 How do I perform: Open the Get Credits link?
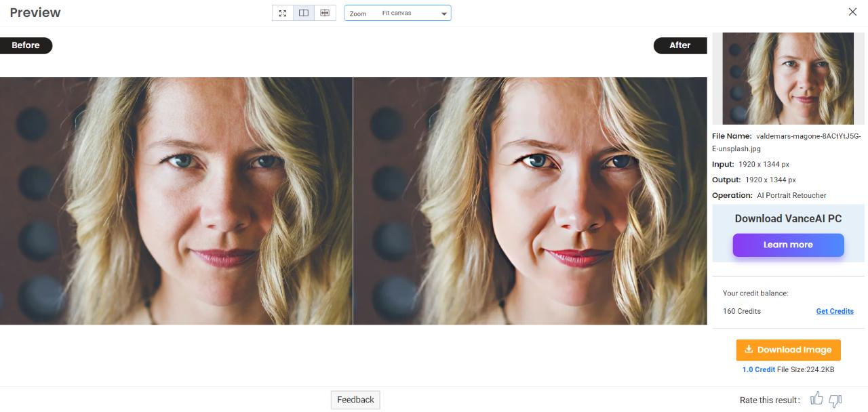tap(835, 311)
